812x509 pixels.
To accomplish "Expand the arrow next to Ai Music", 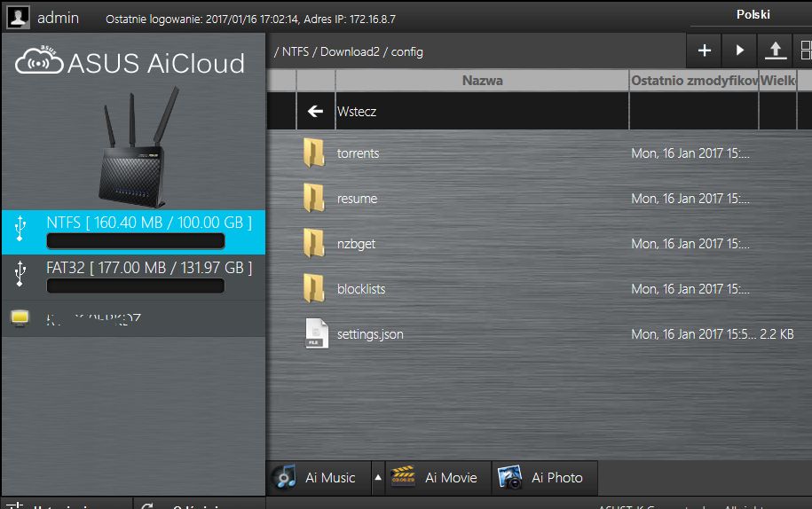I will pos(378,477).
